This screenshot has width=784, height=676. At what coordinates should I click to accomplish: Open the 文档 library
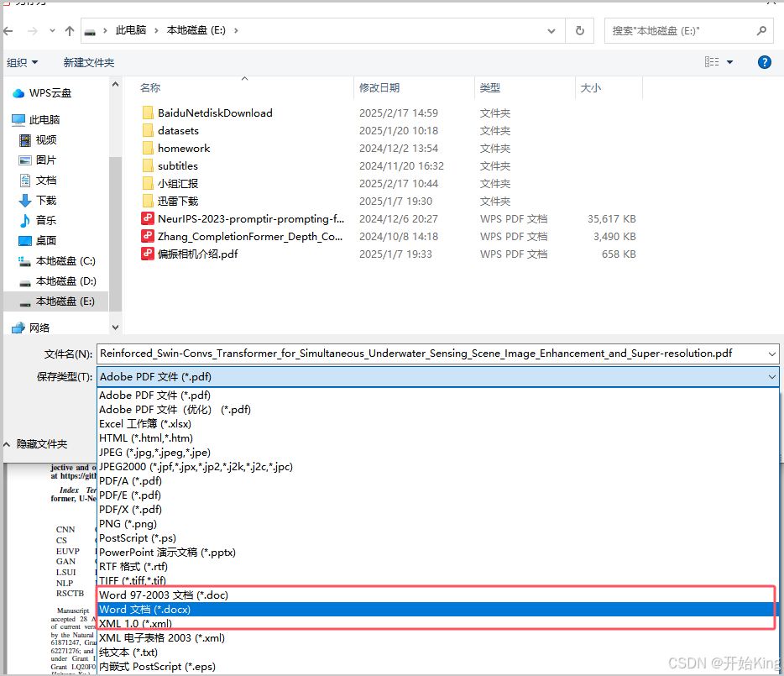point(38,181)
